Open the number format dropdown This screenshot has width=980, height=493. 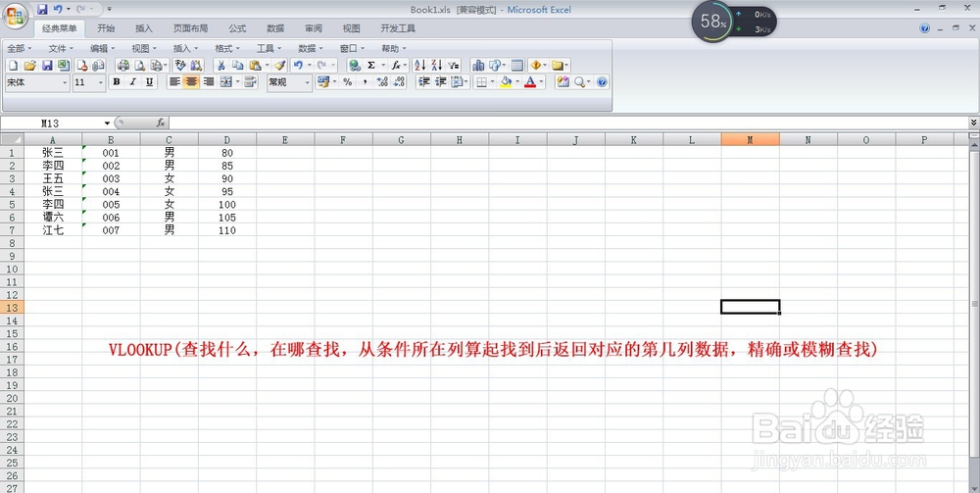[x=307, y=82]
